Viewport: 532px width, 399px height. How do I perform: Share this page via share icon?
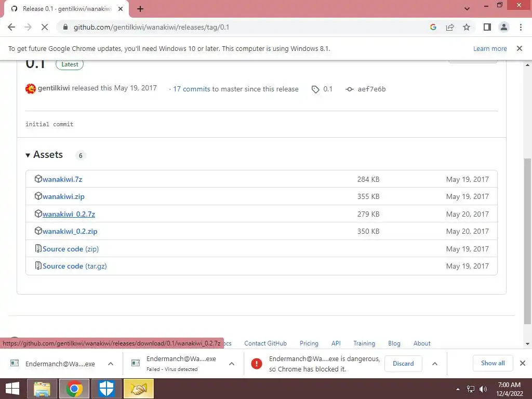450,27
